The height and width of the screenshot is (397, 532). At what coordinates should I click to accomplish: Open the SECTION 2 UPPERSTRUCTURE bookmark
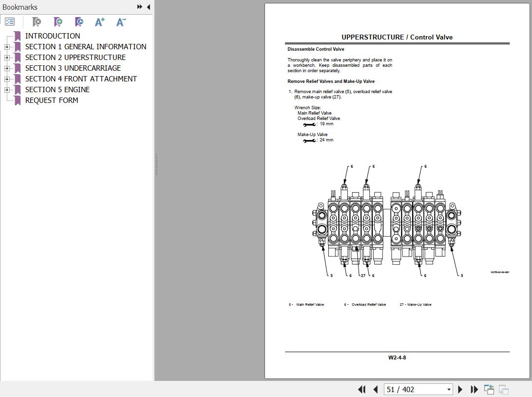(76, 58)
